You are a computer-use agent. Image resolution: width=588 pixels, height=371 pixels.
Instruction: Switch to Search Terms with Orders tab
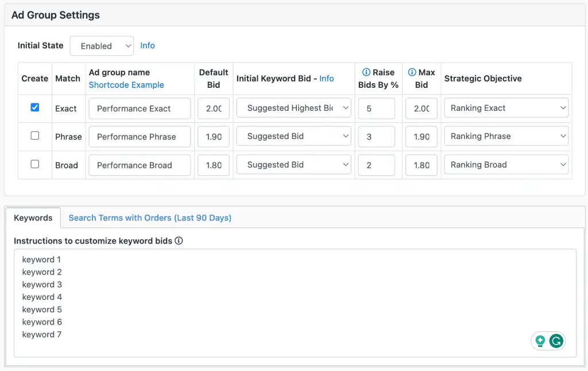(x=150, y=218)
